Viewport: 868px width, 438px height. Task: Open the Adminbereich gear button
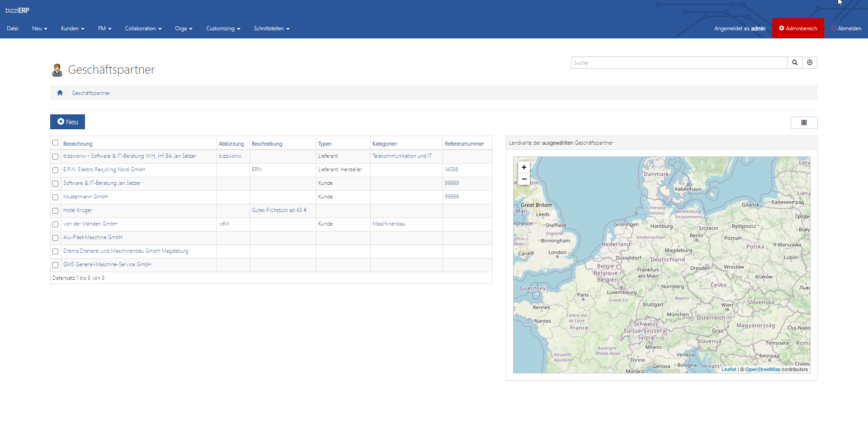pyautogui.click(x=797, y=28)
